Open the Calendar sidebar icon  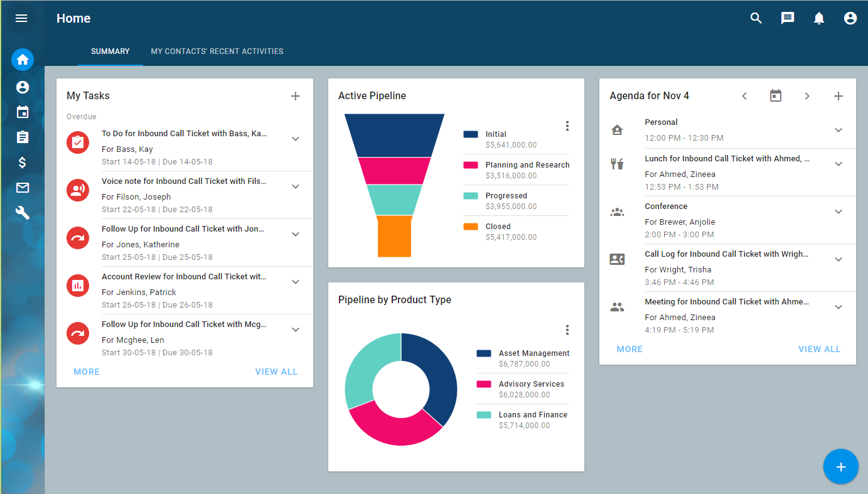coord(23,112)
